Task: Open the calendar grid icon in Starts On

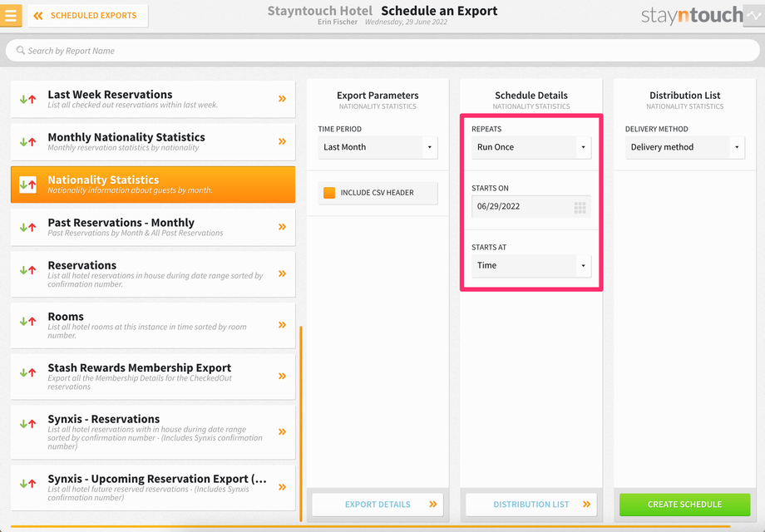Action: [580, 208]
